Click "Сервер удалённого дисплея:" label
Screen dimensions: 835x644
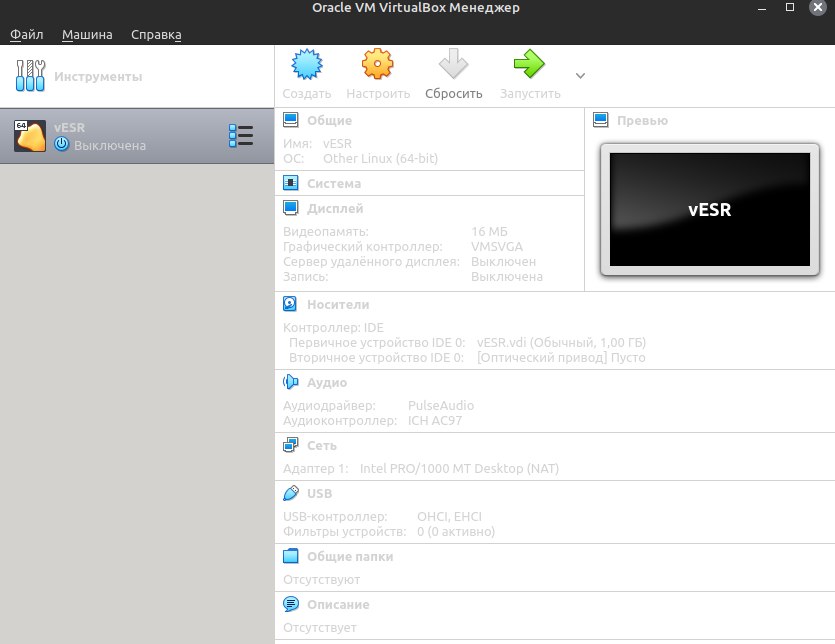pos(371,262)
